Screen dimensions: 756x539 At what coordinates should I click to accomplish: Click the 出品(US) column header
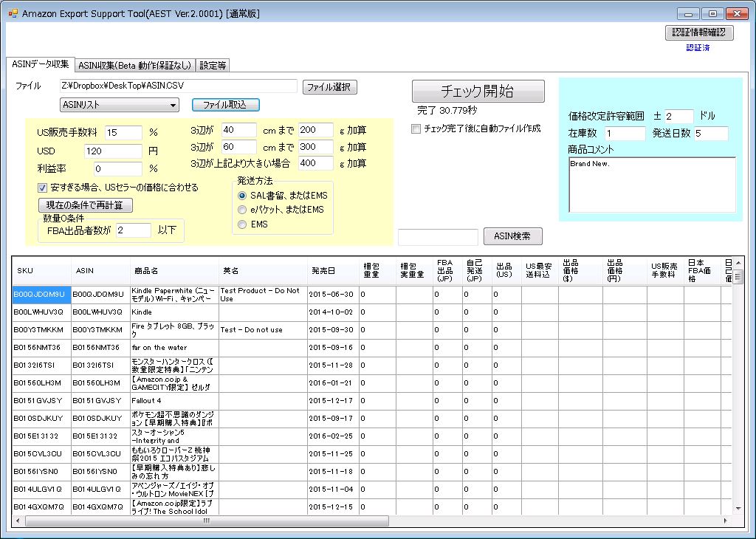pos(506,271)
